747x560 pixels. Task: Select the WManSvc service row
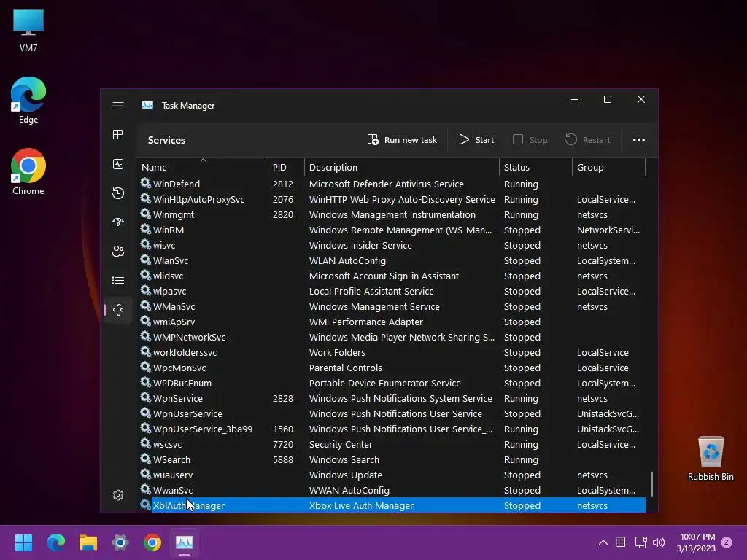392,307
